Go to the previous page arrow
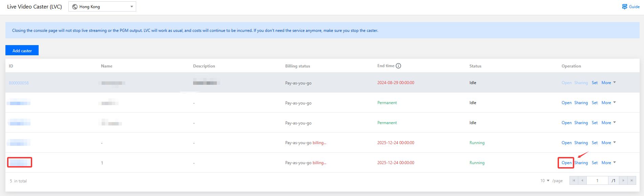 point(582,181)
